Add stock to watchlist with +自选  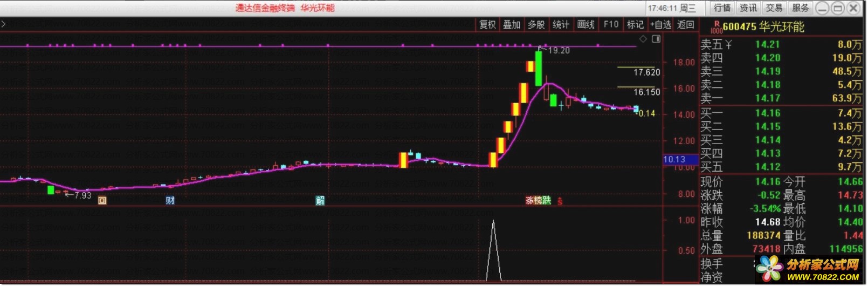point(660,24)
